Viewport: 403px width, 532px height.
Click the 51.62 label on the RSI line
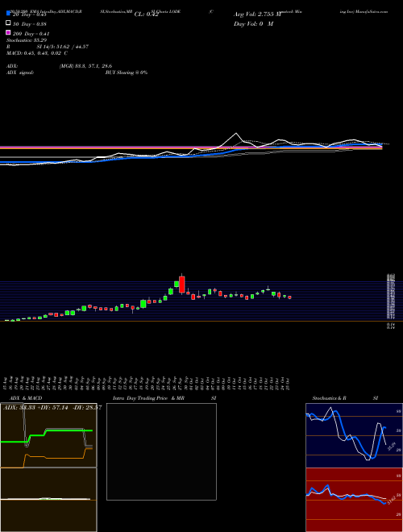pyautogui.click(x=391, y=500)
